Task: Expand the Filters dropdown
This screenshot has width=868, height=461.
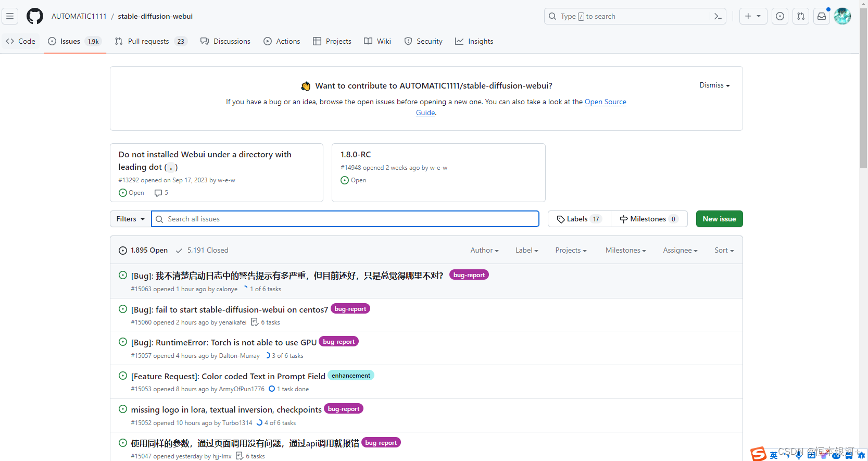Action: pos(130,219)
